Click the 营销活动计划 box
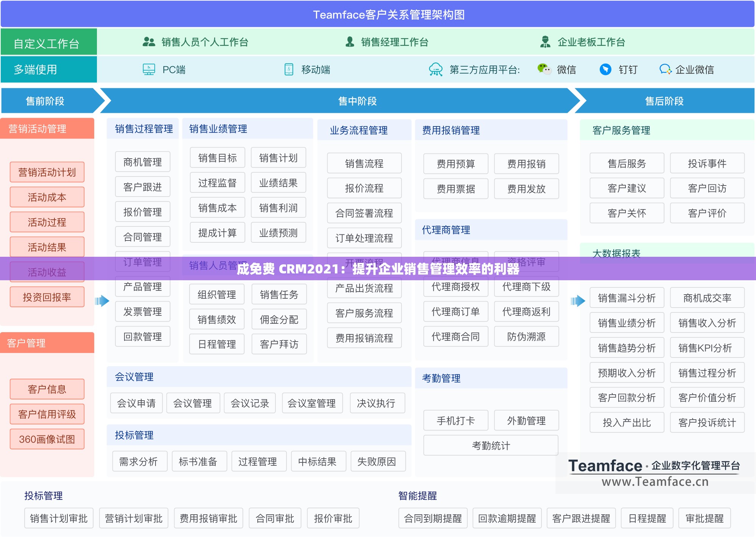The image size is (756, 537). pos(47,172)
